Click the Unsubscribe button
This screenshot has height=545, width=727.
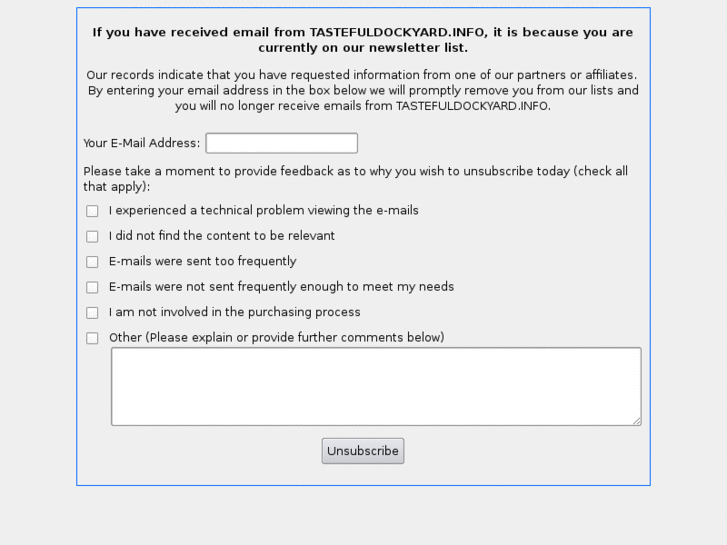363,451
